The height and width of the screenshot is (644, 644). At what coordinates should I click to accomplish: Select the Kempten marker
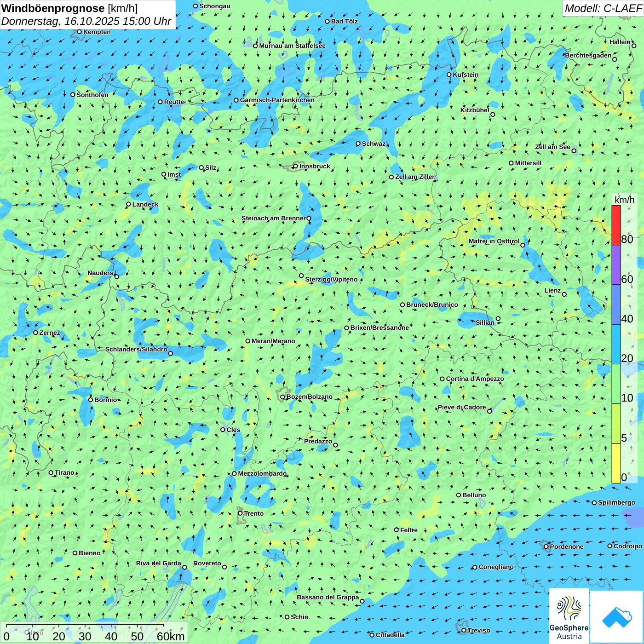pyautogui.click(x=79, y=32)
